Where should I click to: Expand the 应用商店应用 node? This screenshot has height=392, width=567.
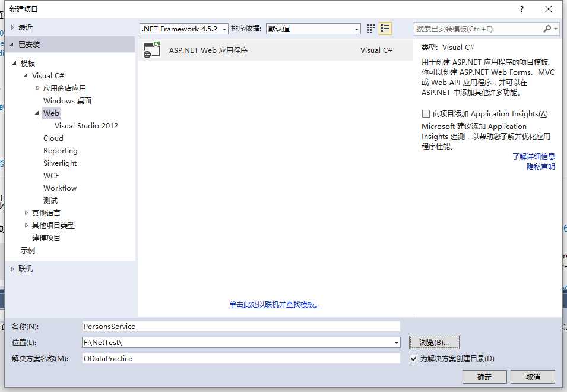(37, 88)
